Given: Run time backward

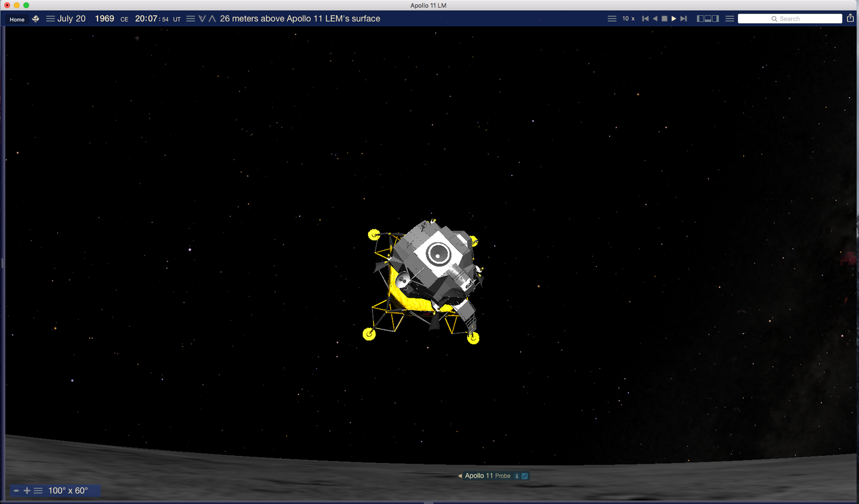Looking at the screenshot, I should [655, 19].
